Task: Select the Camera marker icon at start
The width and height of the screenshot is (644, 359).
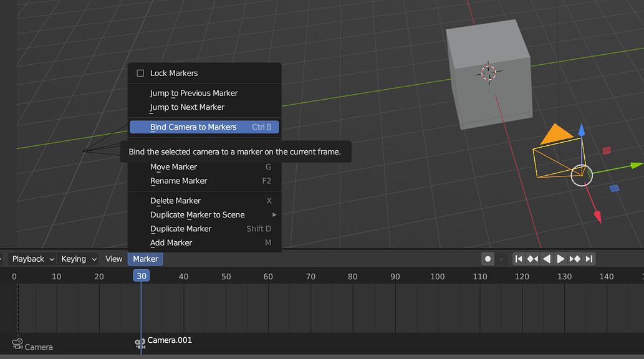Action: [17, 343]
